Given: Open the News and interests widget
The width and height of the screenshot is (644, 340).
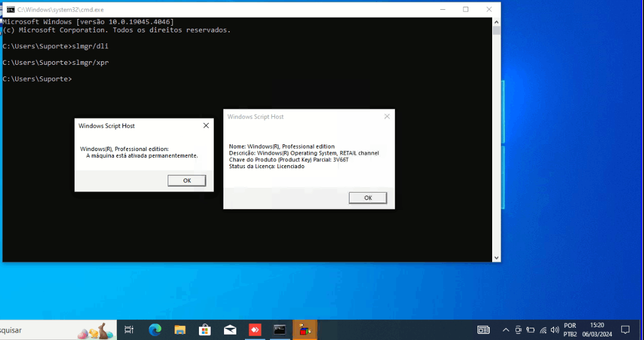Looking at the screenshot, I should (484, 330).
